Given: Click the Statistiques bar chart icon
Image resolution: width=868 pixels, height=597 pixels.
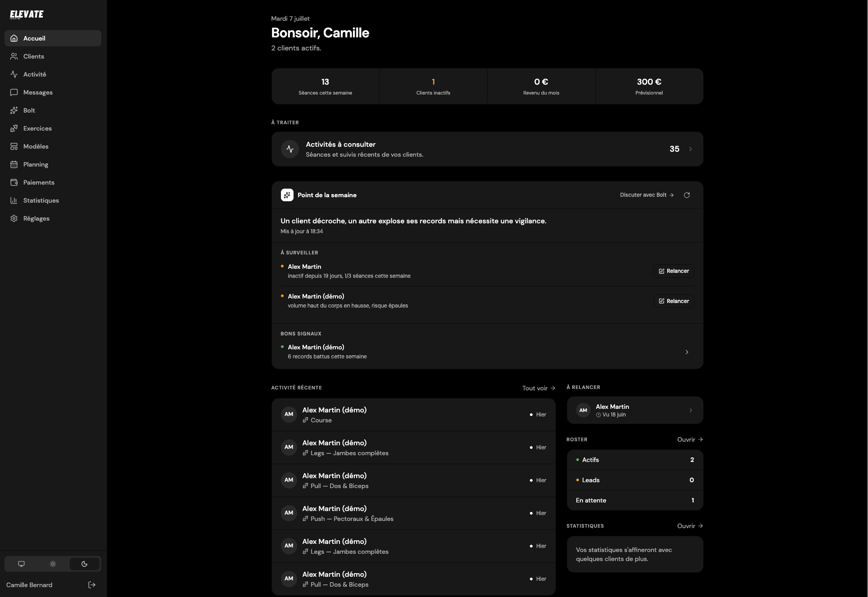Looking at the screenshot, I should pyautogui.click(x=14, y=200).
